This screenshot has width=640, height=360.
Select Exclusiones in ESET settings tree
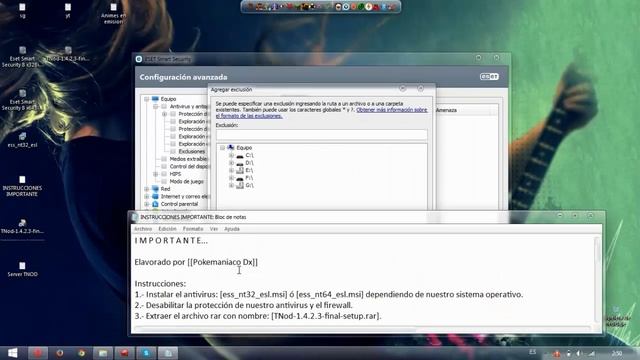(x=192, y=151)
